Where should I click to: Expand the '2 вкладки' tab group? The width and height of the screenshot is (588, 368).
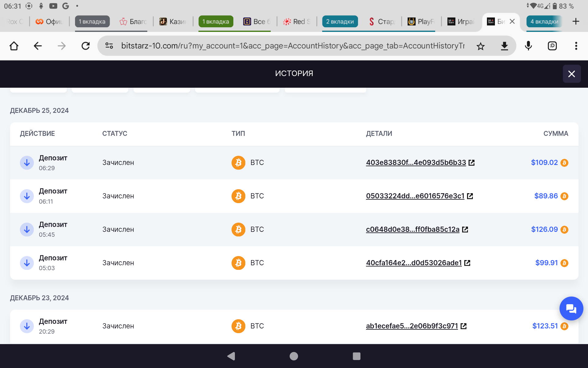click(x=340, y=21)
